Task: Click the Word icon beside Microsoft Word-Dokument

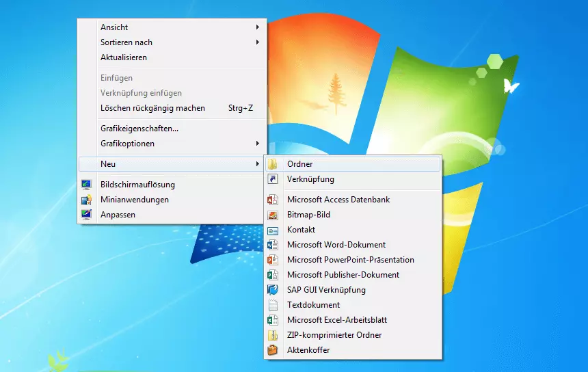Action: [273, 245]
